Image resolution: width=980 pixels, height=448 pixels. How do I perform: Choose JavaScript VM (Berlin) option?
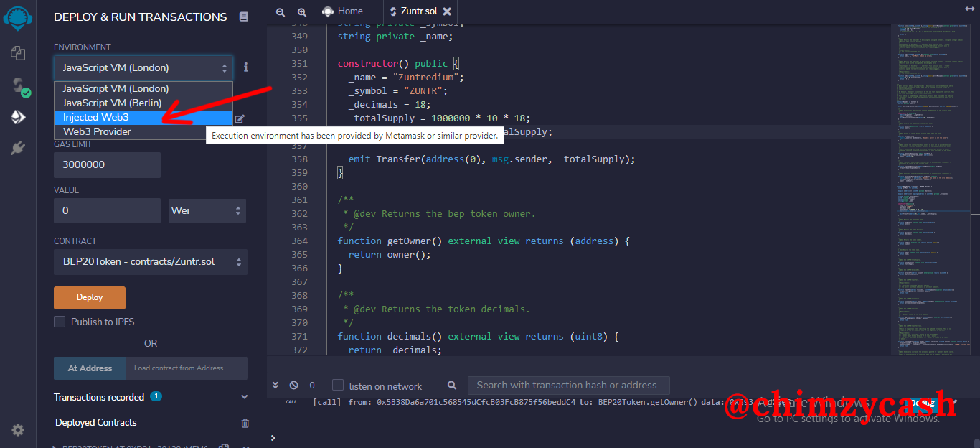[x=143, y=103]
